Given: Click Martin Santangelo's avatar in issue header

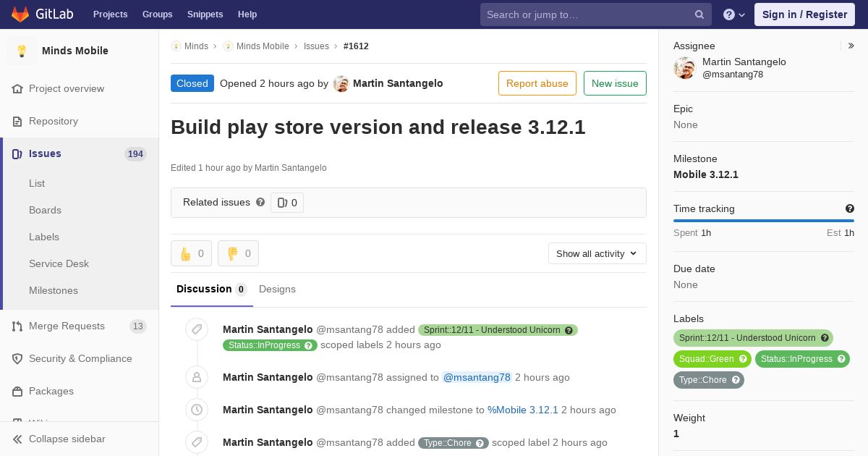Looking at the screenshot, I should [341, 84].
